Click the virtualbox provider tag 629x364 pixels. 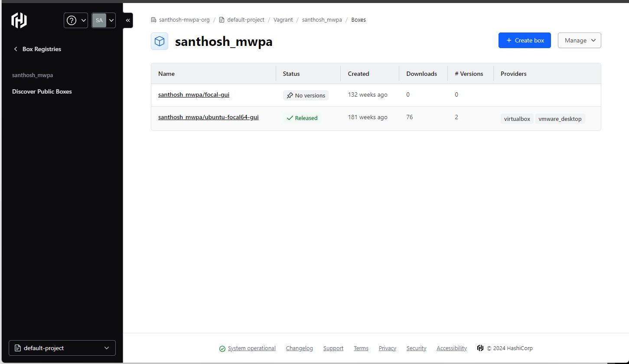tap(517, 119)
